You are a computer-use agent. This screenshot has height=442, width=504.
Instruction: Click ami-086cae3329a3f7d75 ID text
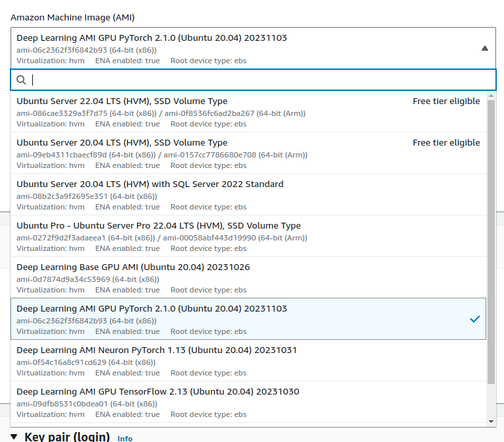[x=62, y=113]
